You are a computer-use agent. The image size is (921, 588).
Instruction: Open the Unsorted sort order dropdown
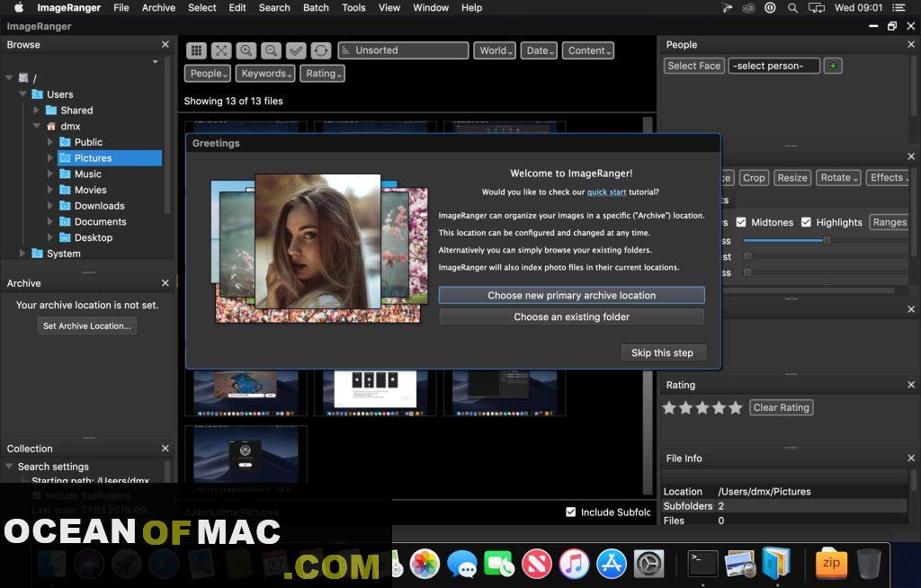404,50
